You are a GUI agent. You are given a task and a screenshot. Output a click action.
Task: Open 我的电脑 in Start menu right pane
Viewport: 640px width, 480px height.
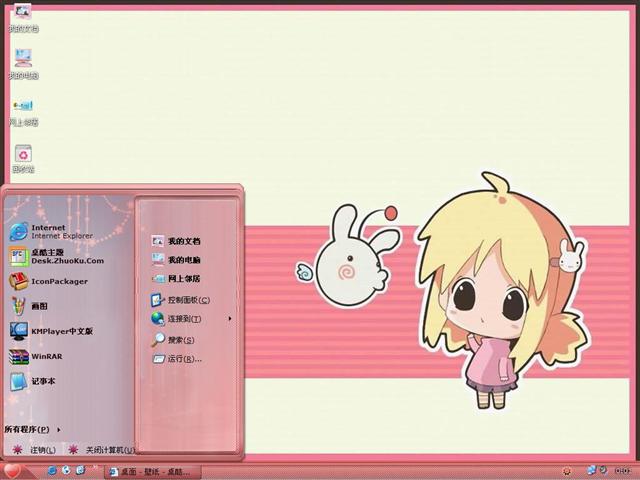click(x=176, y=260)
